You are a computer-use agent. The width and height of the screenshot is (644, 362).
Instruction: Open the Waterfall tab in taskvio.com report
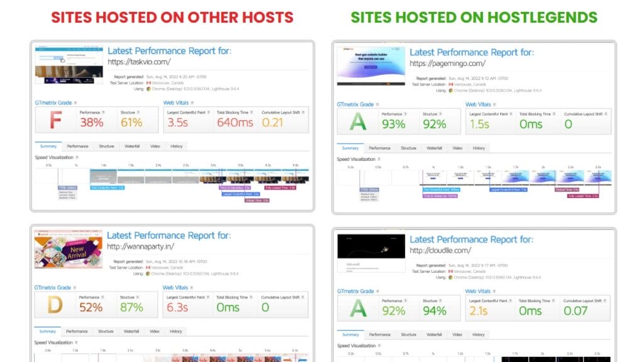(132, 146)
